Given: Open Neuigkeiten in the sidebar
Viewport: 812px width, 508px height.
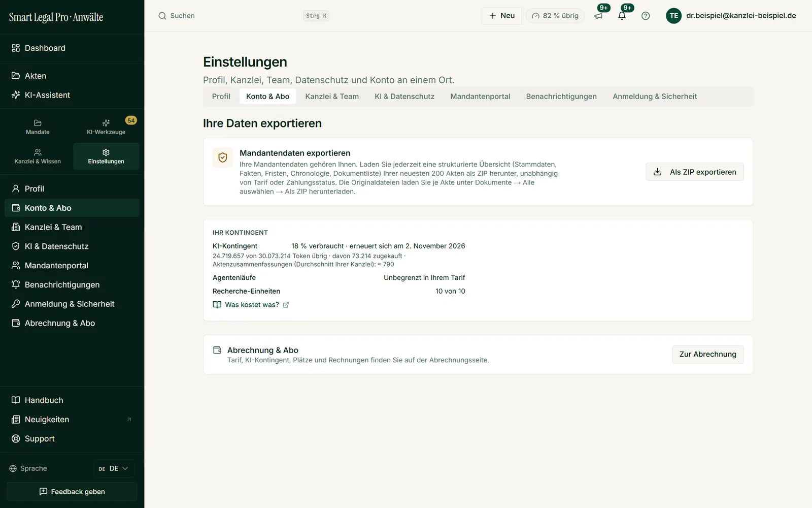Looking at the screenshot, I should 72,420.
